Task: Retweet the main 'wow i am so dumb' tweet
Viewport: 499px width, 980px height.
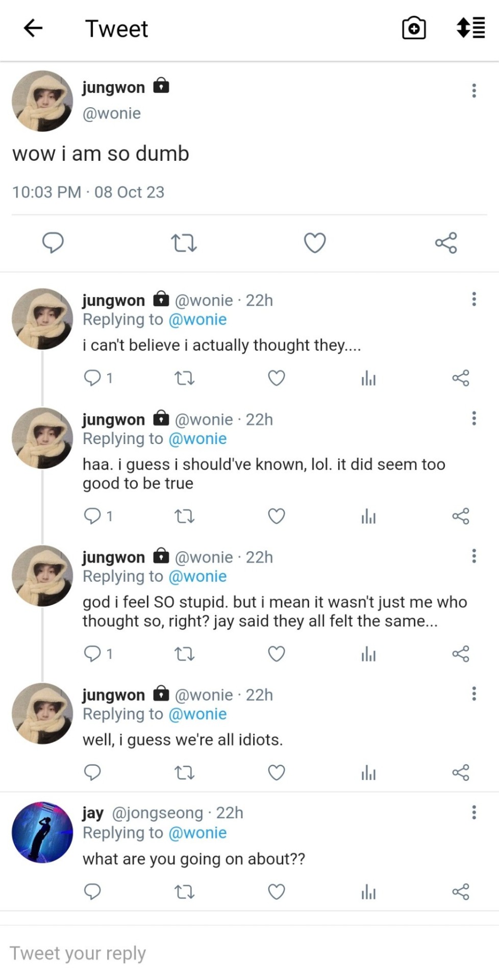Action: 184,243
